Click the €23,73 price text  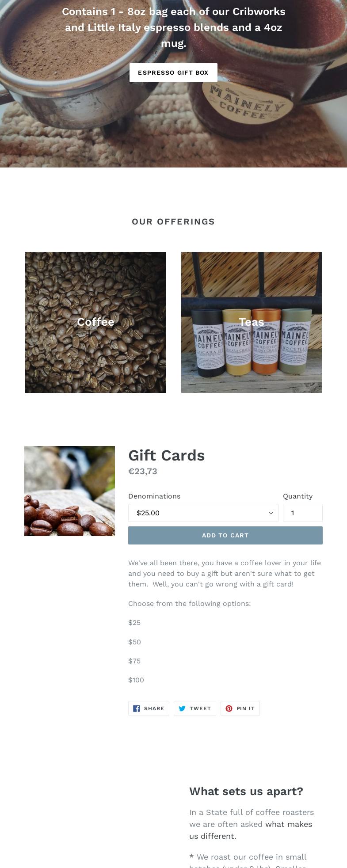[x=143, y=471]
